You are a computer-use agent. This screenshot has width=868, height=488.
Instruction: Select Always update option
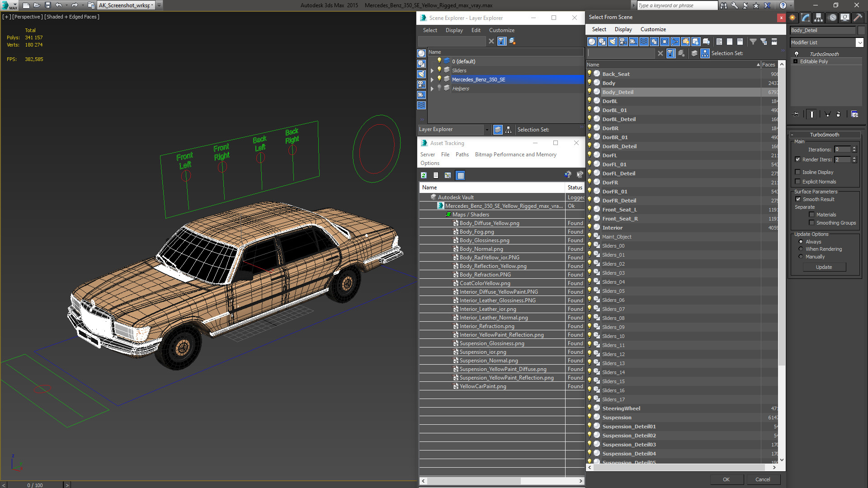[x=801, y=242]
